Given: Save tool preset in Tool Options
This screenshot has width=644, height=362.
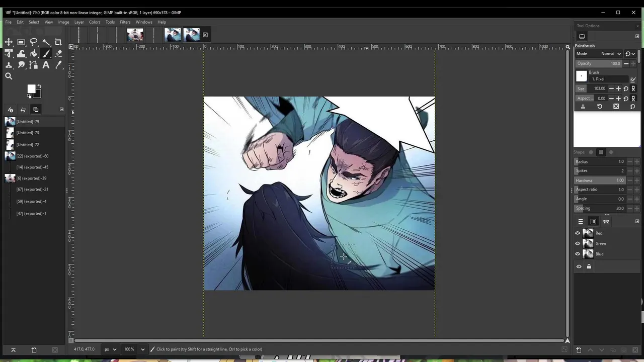Looking at the screenshot, I should click(583, 107).
